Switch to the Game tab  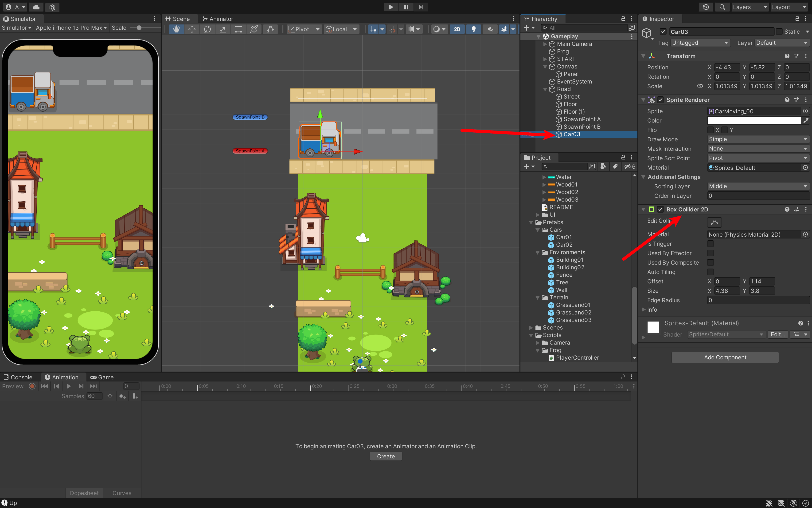pos(102,377)
